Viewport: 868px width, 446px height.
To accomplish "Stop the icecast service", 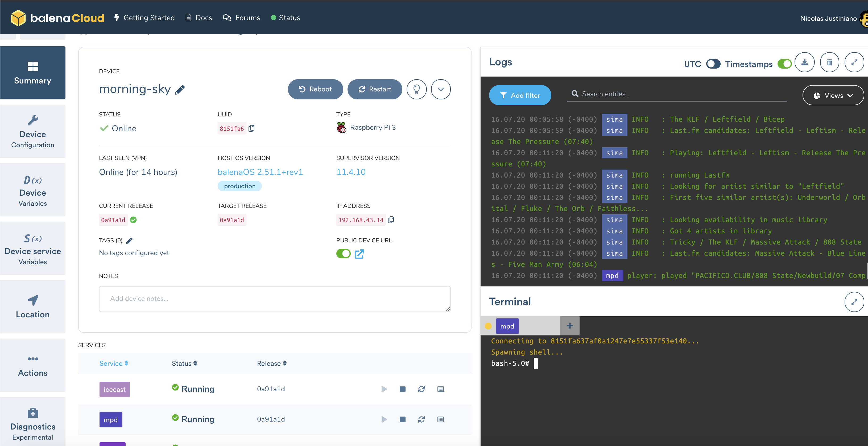I will pyautogui.click(x=402, y=389).
